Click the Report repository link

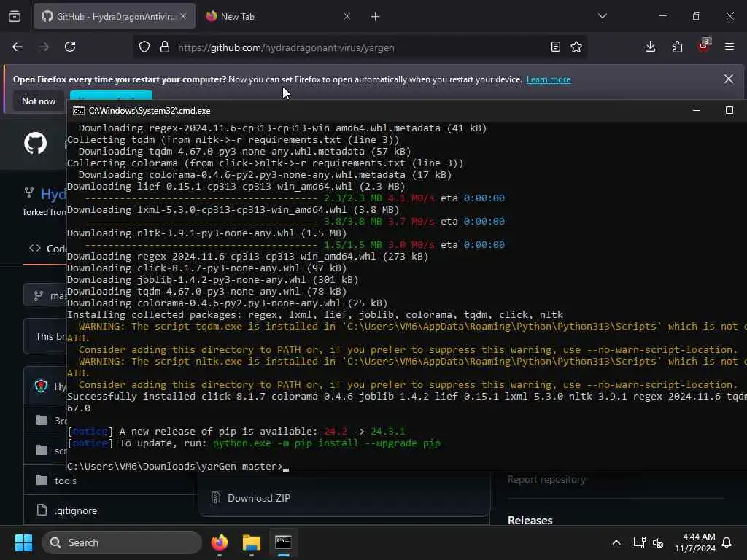coord(546,480)
